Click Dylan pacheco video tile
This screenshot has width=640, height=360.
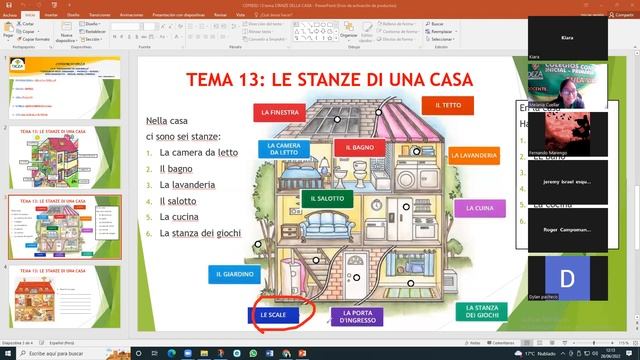(568, 278)
